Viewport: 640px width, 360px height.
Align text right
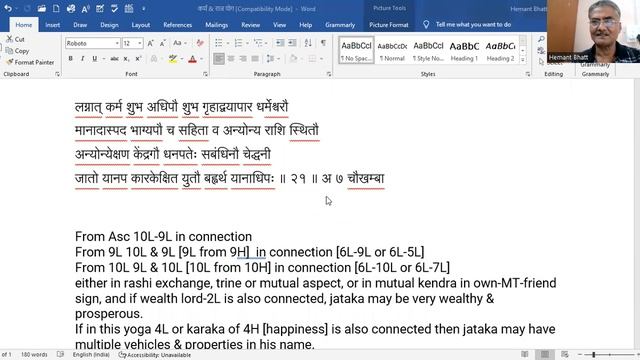point(243,59)
